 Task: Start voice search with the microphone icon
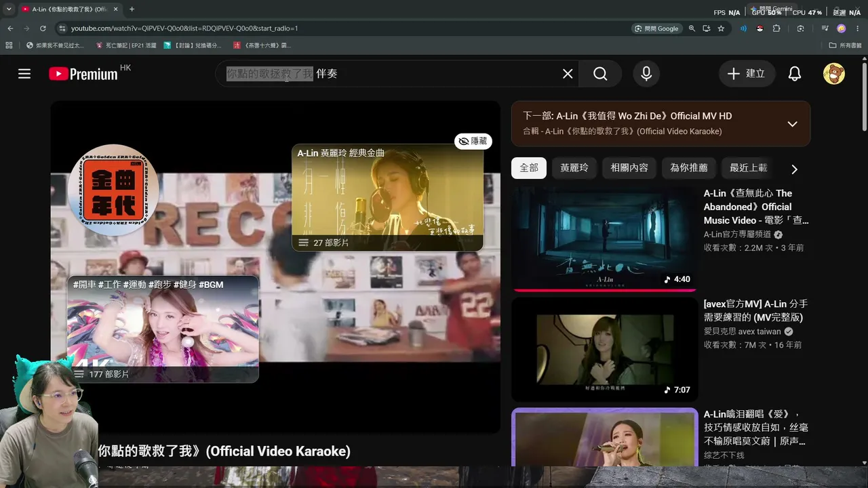click(646, 74)
